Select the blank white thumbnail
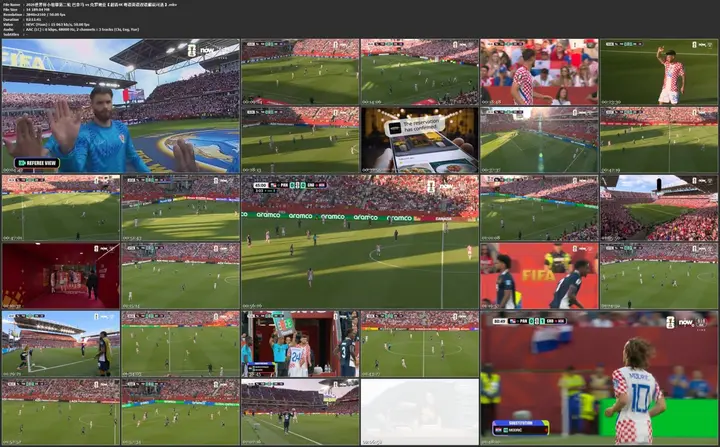Image resolution: width=720 pixels, height=447 pixels. pos(420,412)
